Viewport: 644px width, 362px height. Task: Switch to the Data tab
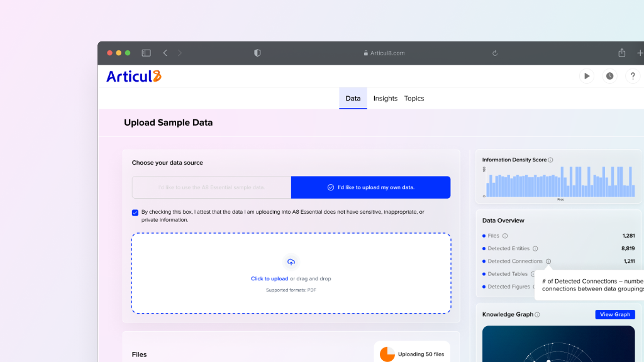(x=353, y=99)
